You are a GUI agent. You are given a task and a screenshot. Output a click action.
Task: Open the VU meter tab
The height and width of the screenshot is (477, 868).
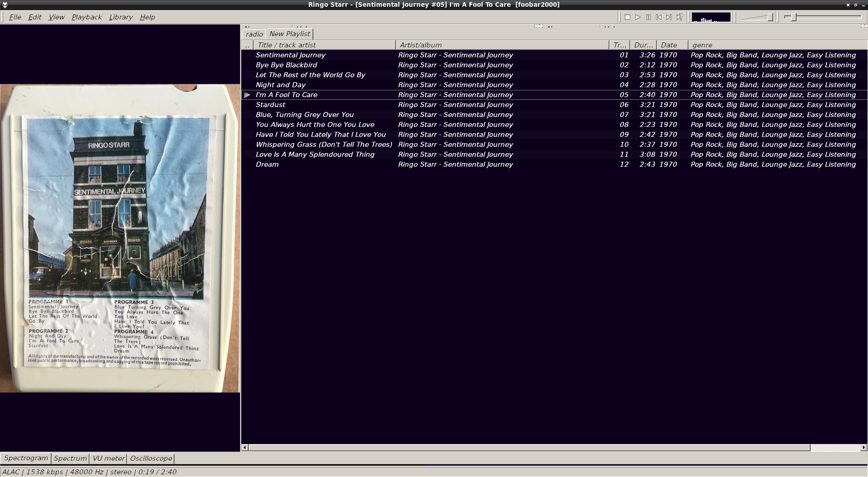(x=108, y=458)
